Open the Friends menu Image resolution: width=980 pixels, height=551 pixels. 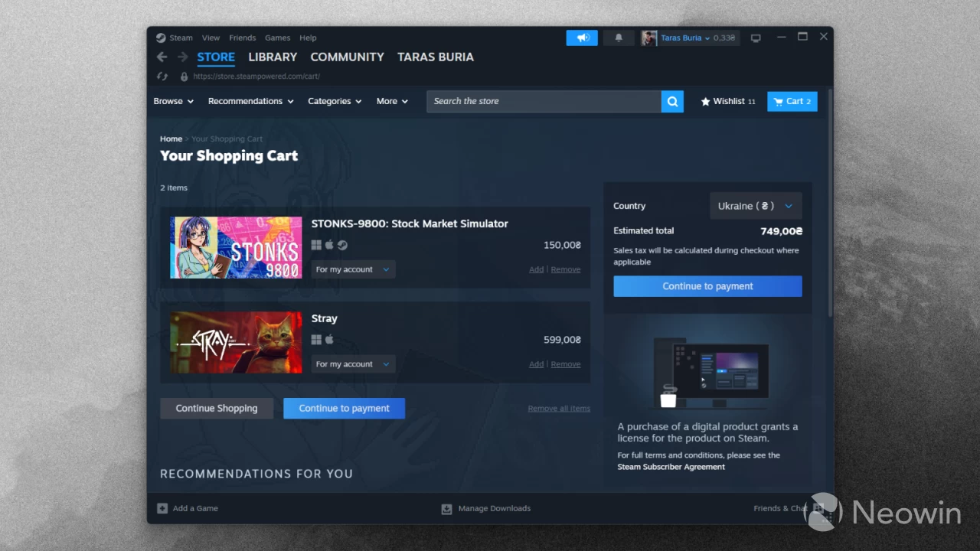tap(243, 37)
